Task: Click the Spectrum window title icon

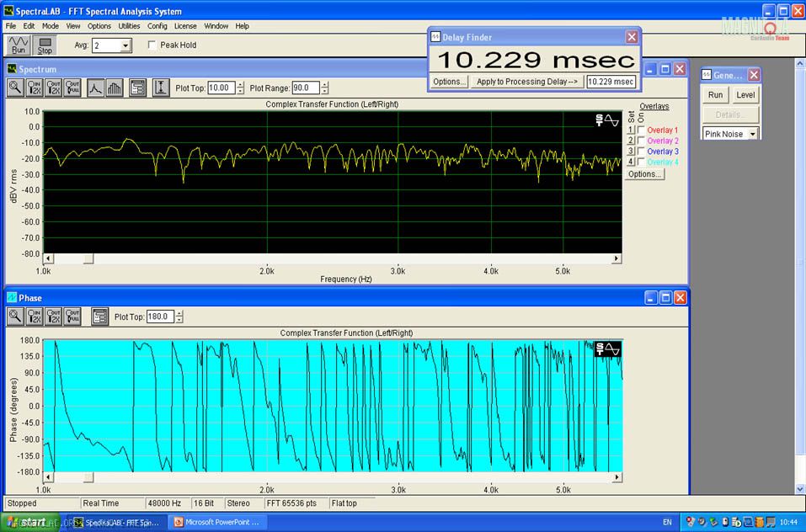Action: [x=11, y=69]
